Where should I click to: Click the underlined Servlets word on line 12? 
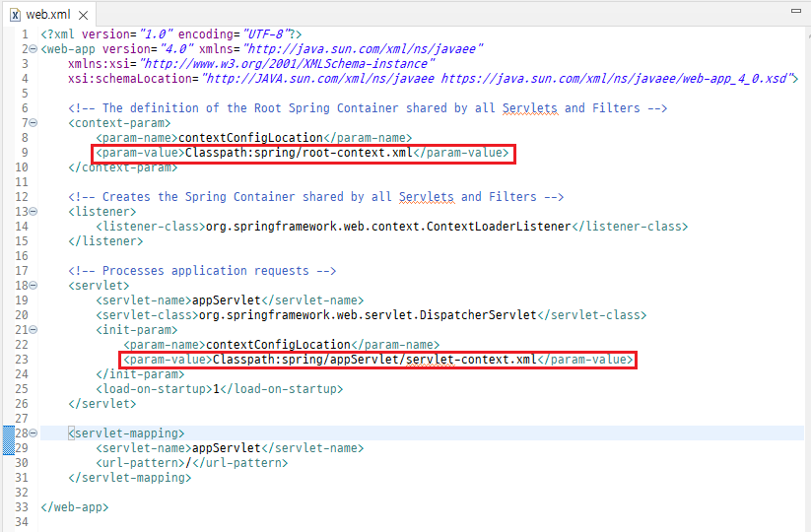427,197
